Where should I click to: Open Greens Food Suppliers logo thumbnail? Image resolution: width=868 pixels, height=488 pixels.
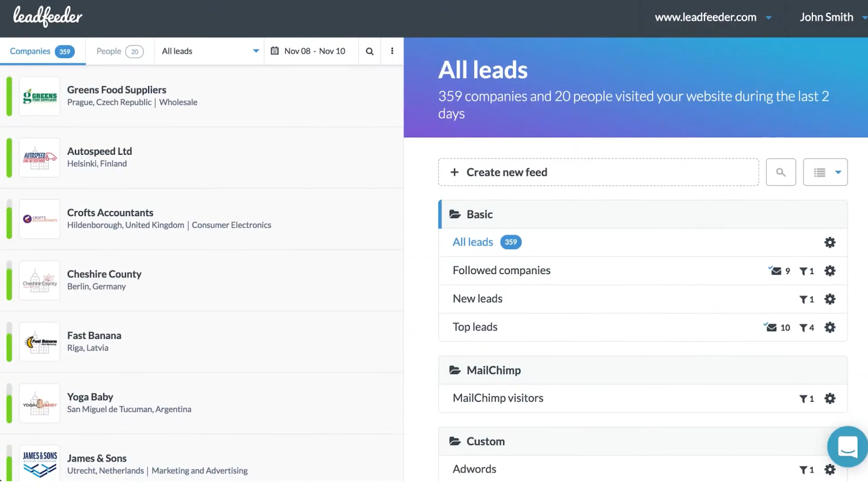pos(40,96)
